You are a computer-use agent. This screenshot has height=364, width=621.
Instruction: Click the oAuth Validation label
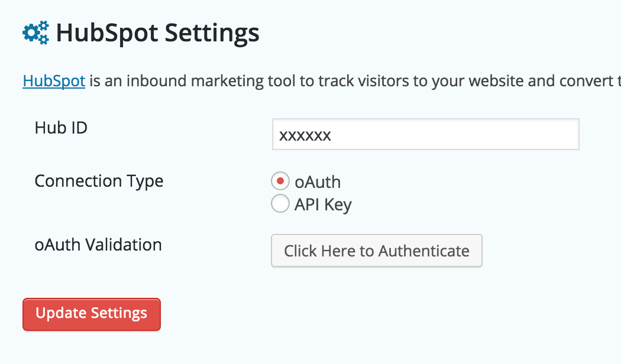[98, 244]
